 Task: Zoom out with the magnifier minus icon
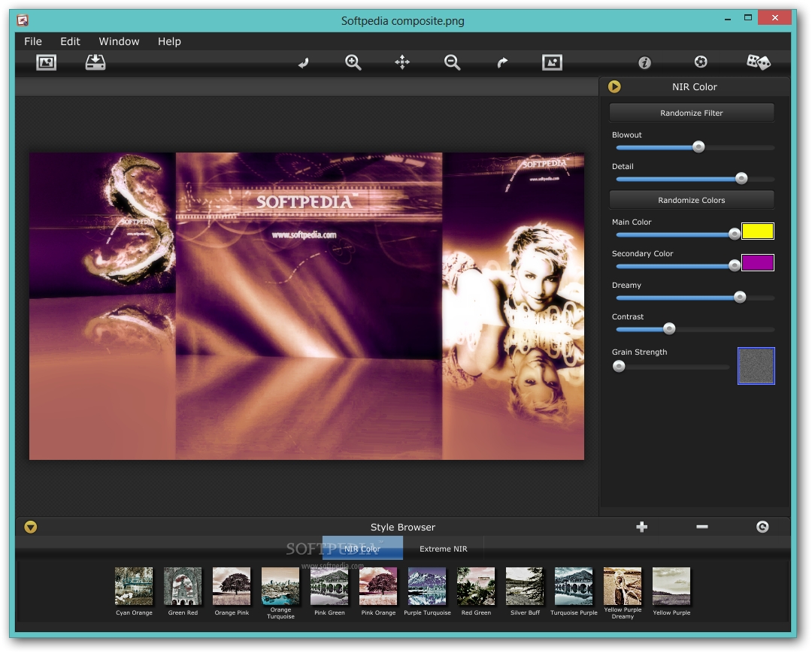coord(452,62)
